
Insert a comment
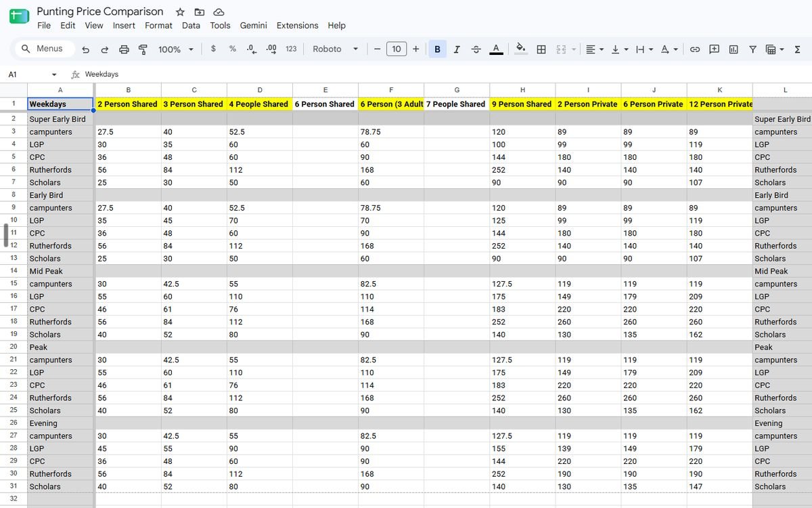coord(714,49)
